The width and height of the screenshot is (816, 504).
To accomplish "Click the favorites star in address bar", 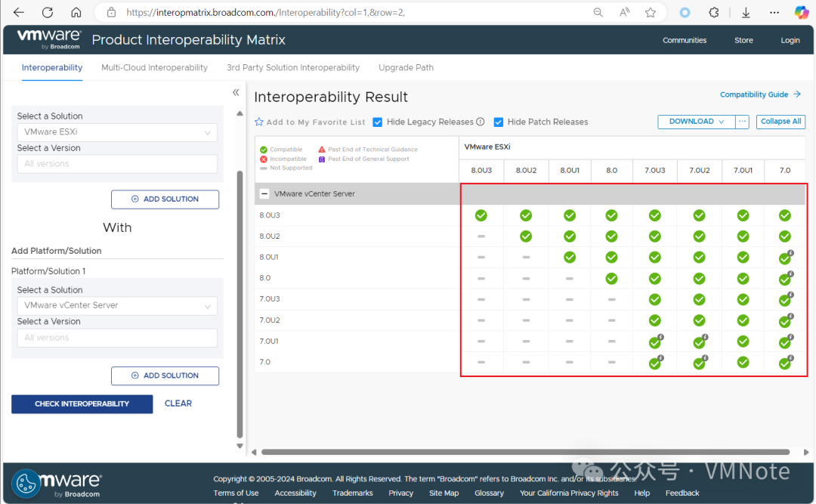I will [x=650, y=13].
